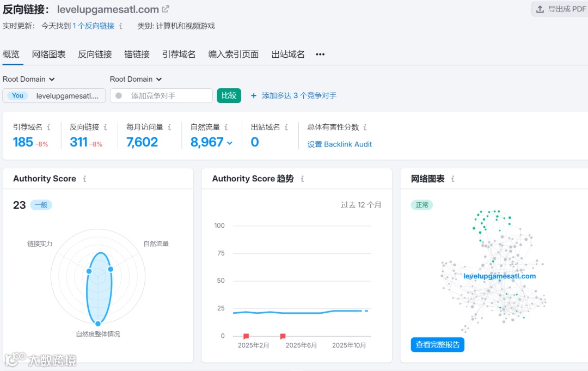Click info icon beside 出站域名 metric
Viewport: 588px width, 371px height.
(286, 127)
